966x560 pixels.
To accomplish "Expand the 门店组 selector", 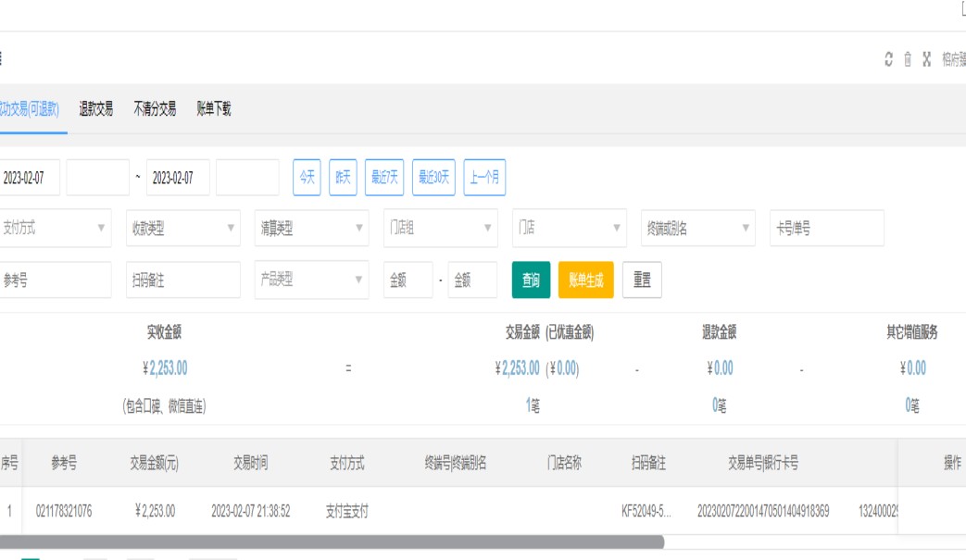I will (440, 229).
